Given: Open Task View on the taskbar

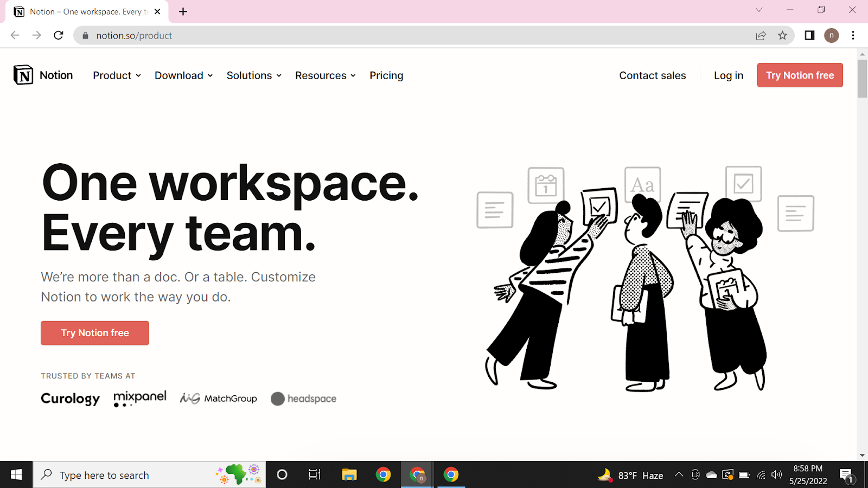Looking at the screenshot, I should (315, 475).
